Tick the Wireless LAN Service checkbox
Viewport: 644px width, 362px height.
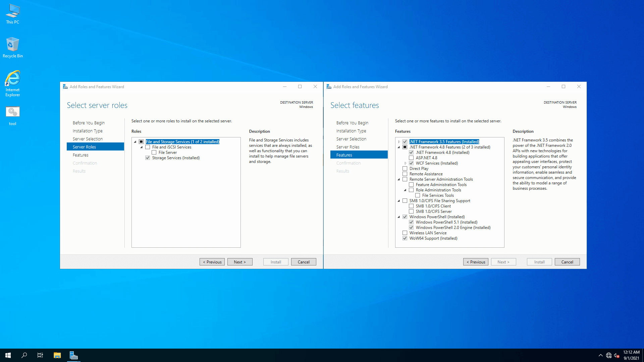(405, 233)
